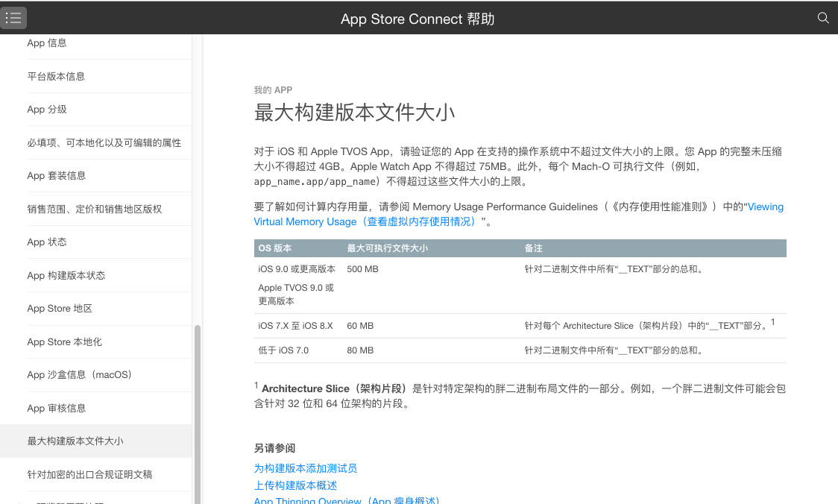Click the "最大可执行文件大小" column header
This screenshot has height=504, width=838.
click(x=388, y=248)
